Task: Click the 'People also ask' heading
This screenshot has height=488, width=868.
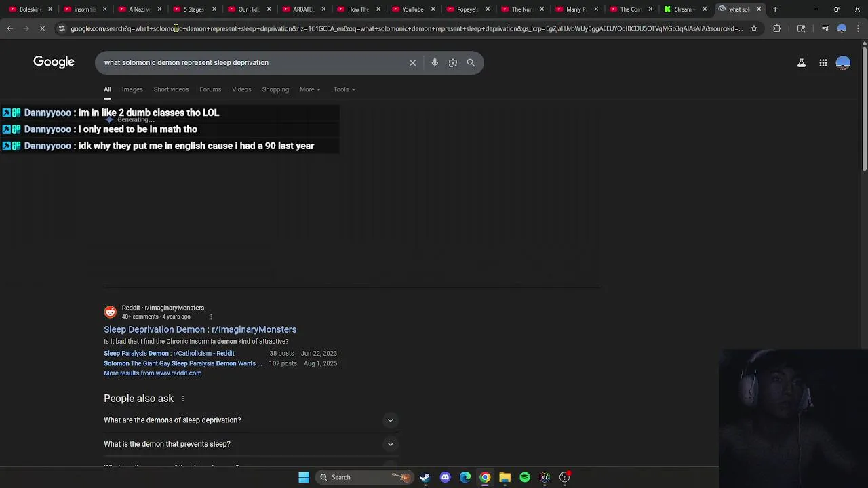Action: point(138,399)
